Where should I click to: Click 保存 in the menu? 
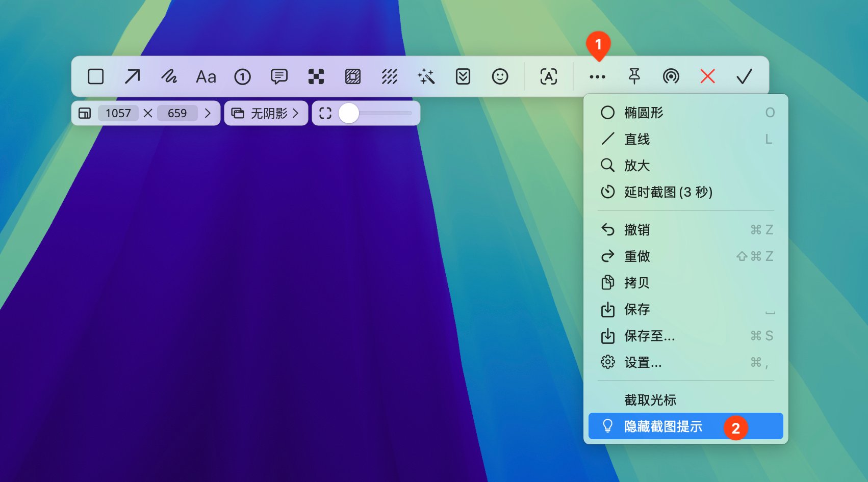[686, 309]
